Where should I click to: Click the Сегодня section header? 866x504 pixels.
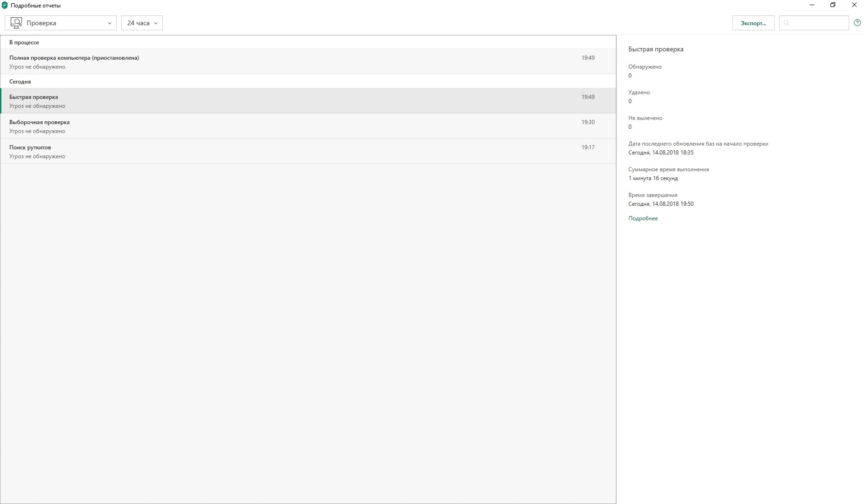pos(20,82)
